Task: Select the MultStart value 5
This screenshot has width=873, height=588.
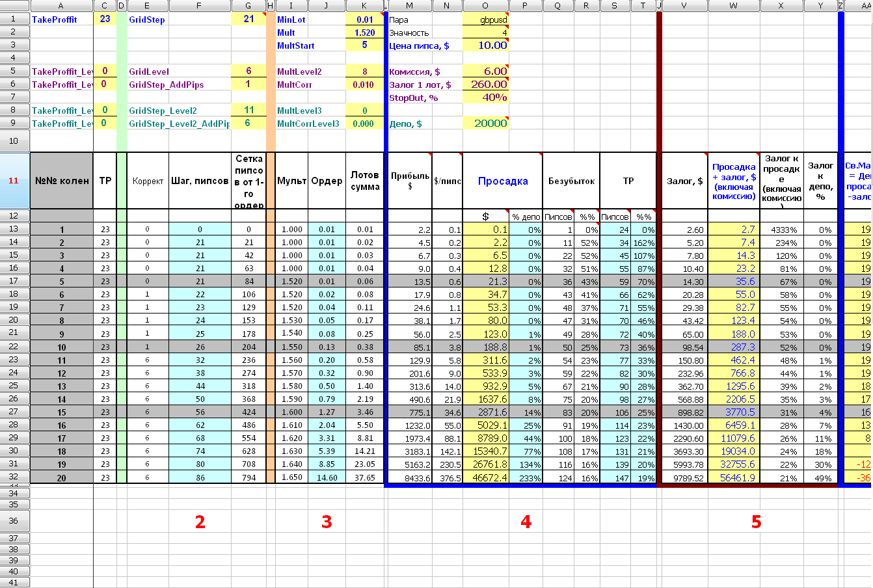Action: pos(365,46)
